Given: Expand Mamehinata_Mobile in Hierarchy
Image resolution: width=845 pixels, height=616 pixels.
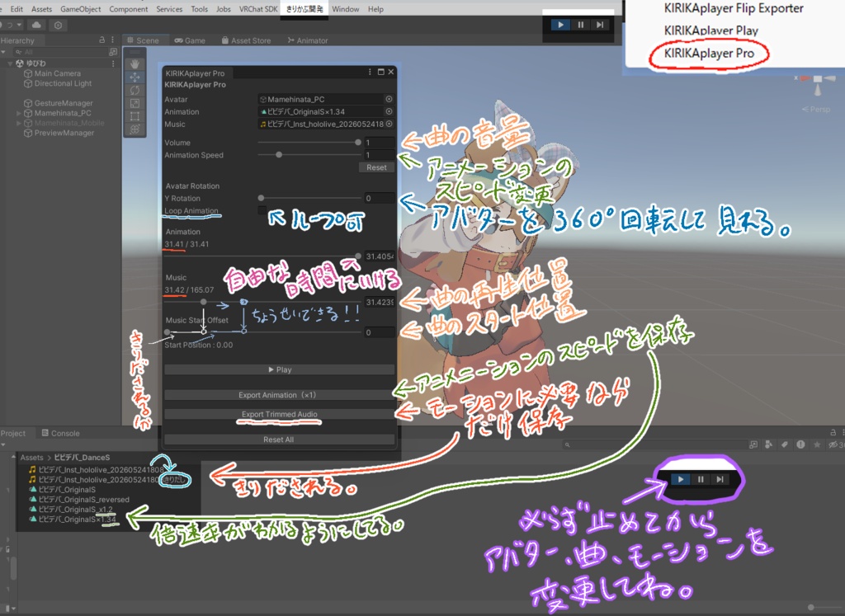Looking at the screenshot, I should (x=19, y=123).
